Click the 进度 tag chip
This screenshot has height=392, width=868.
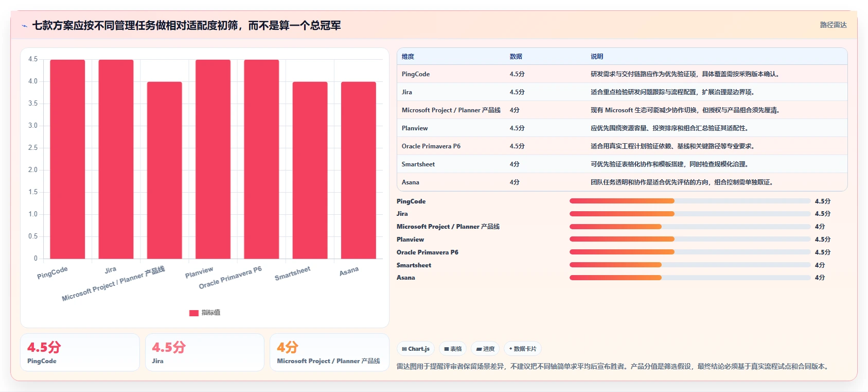click(485, 349)
